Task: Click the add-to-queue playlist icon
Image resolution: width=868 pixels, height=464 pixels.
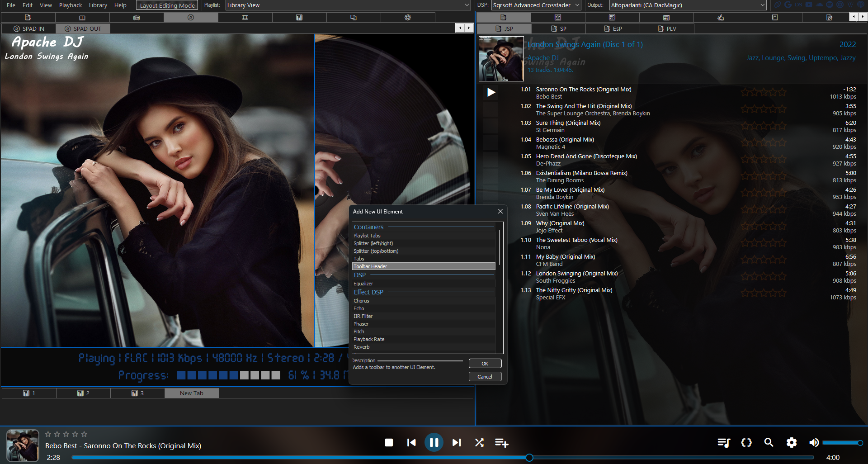Action: [x=502, y=443]
